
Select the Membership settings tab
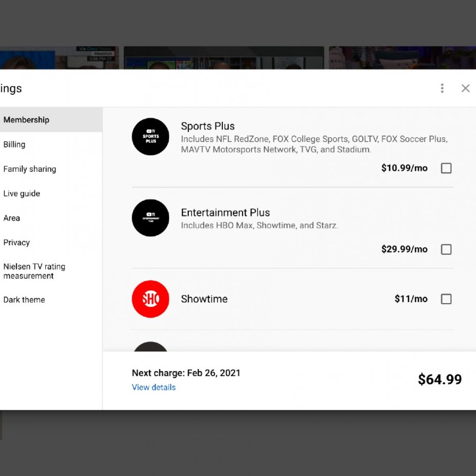coord(27,120)
